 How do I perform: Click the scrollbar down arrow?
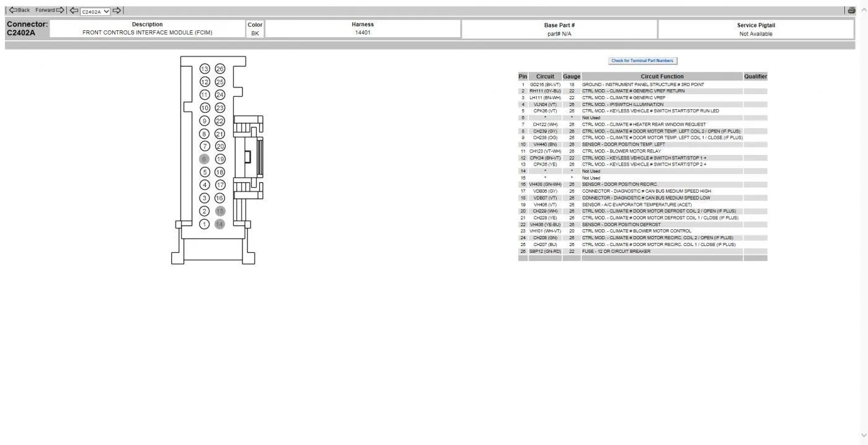pos(864,434)
